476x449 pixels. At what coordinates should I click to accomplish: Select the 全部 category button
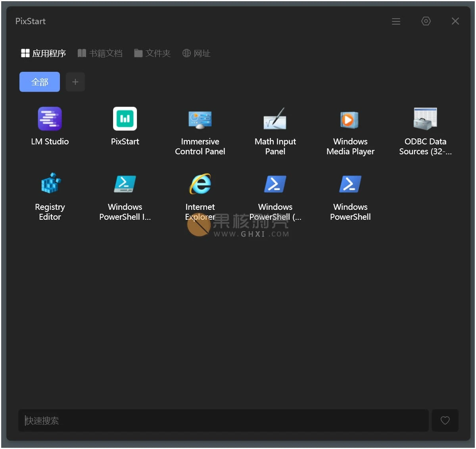point(40,82)
